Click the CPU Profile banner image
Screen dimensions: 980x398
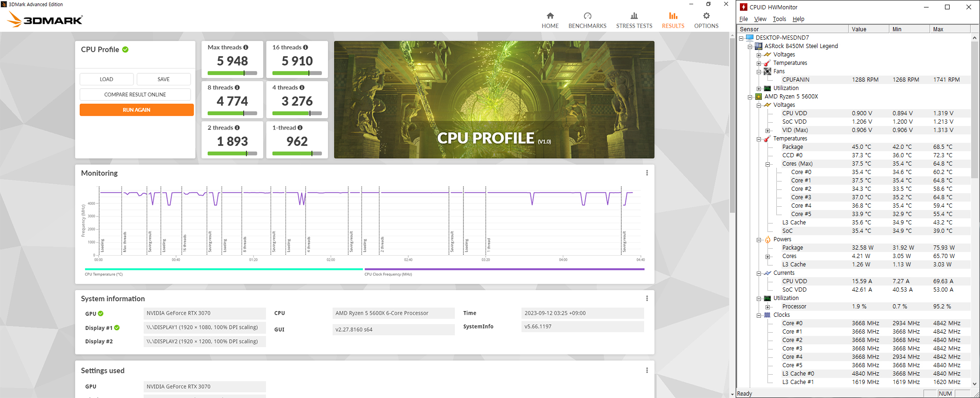494,100
